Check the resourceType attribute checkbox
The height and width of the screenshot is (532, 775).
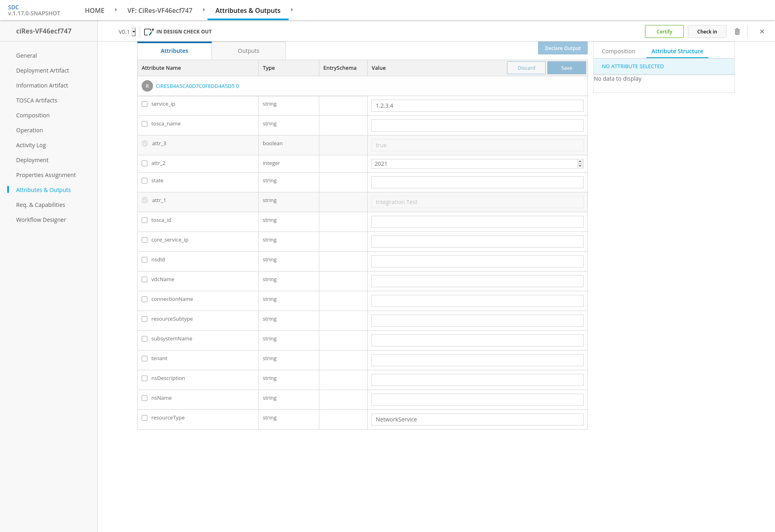(145, 418)
